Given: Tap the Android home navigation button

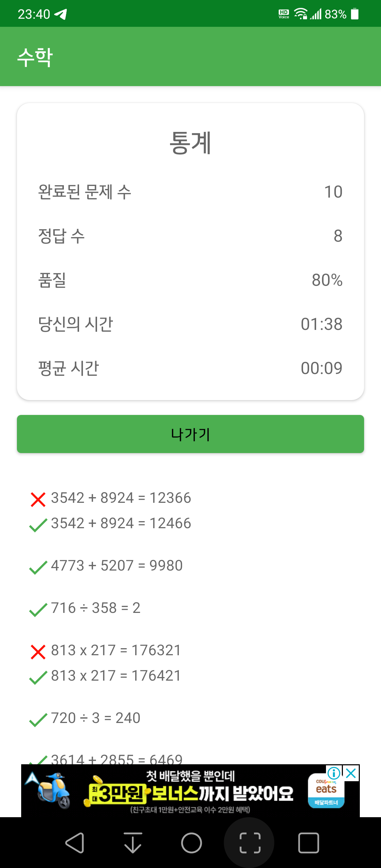Looking at the screenshot, I should click(192, 843).
